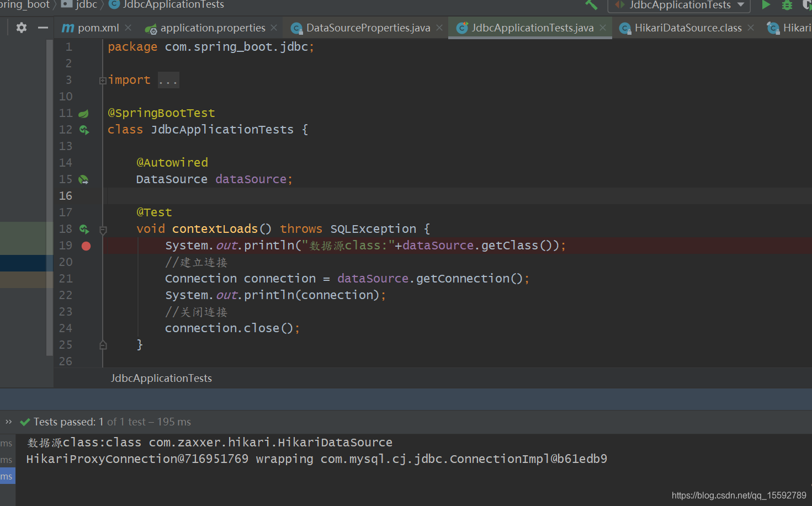
Task: Click the DataSource type on line 15
Action: (x=172, y=179)
